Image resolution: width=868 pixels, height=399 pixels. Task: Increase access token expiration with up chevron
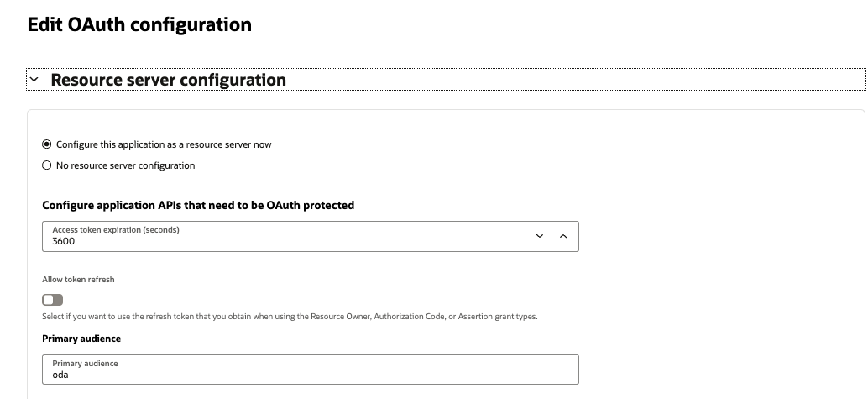point(563,236)
